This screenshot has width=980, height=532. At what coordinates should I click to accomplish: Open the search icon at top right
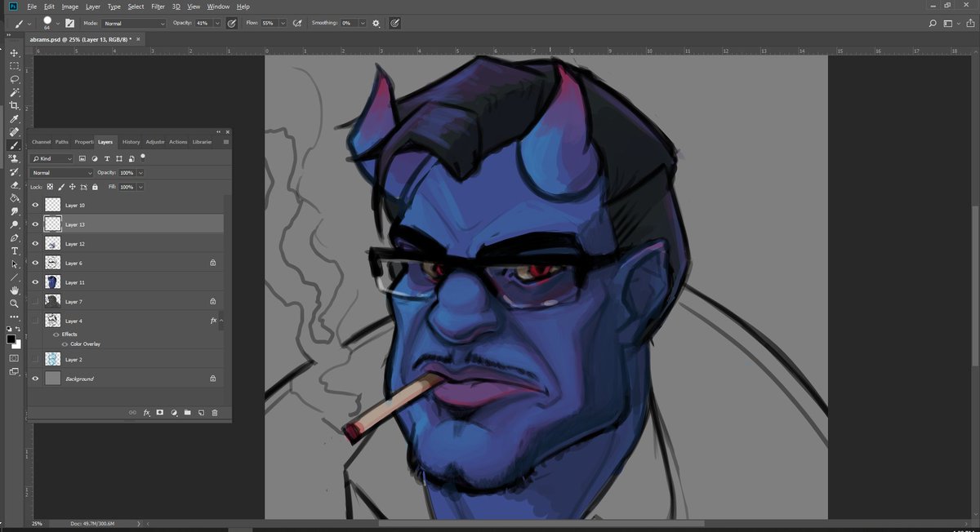(933, 23)
